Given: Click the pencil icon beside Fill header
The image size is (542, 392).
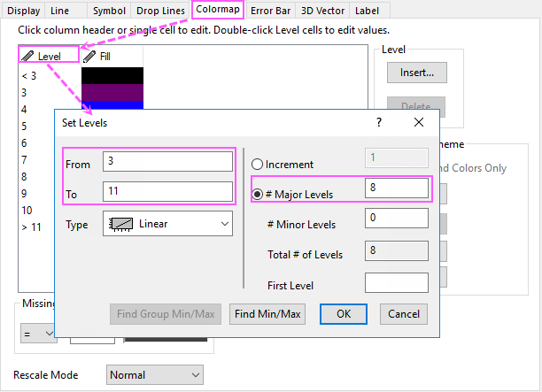Looking at the screenshot, I should (x=89, y=57).
